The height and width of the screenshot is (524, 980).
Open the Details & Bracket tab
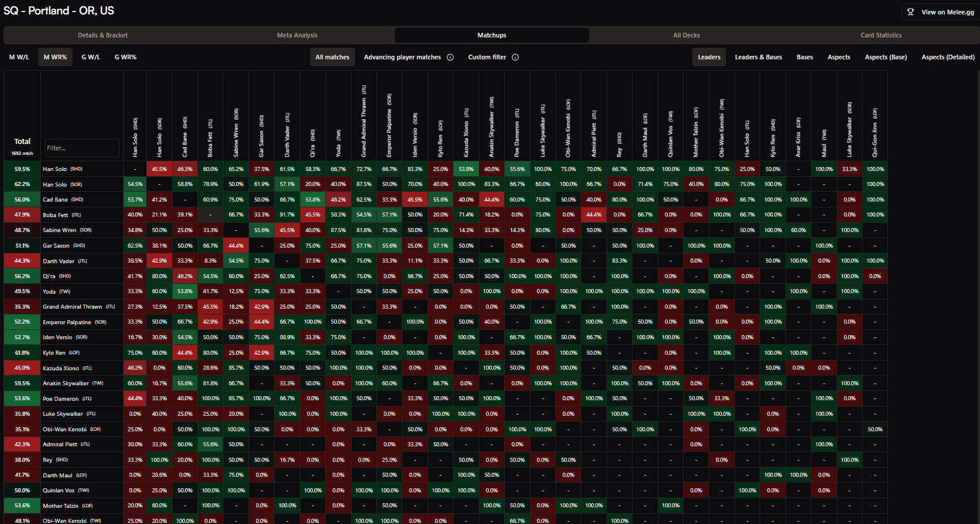click(102, 35)
